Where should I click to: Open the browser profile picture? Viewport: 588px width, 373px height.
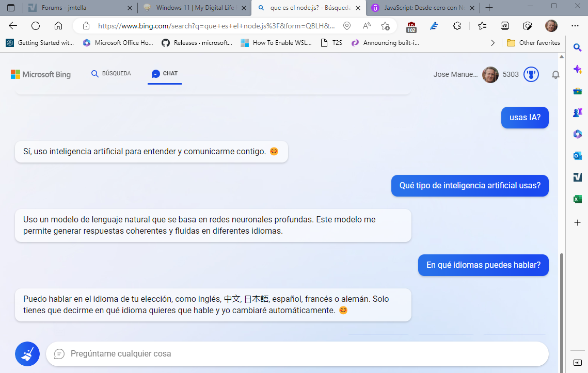551,26
